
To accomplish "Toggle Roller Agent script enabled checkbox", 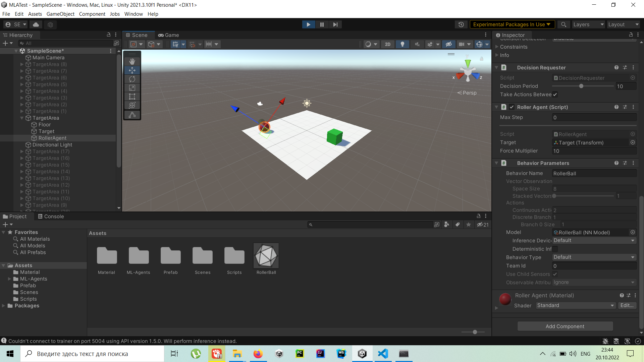I will [x=512, y=107].
